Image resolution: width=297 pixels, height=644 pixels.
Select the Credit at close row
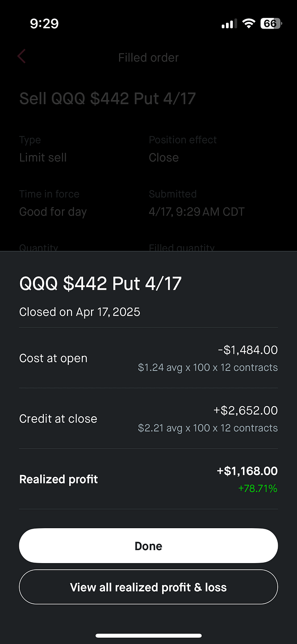(148, 419)
